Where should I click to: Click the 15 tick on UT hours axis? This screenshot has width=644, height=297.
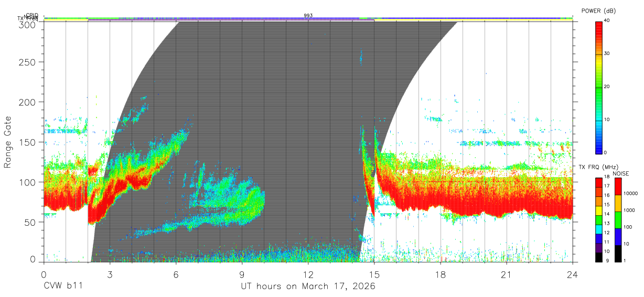pos(374,274)
